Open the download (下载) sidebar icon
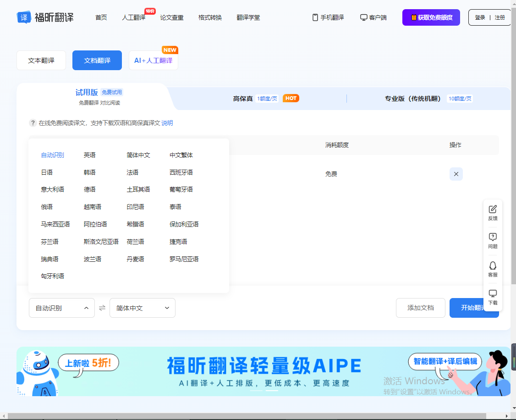The image size is (516, 420). [x=493, y=298]
